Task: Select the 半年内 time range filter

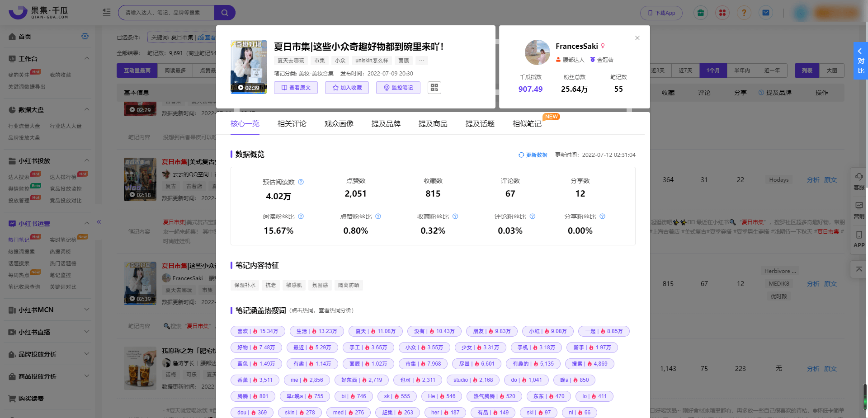Action: (742, 70)
